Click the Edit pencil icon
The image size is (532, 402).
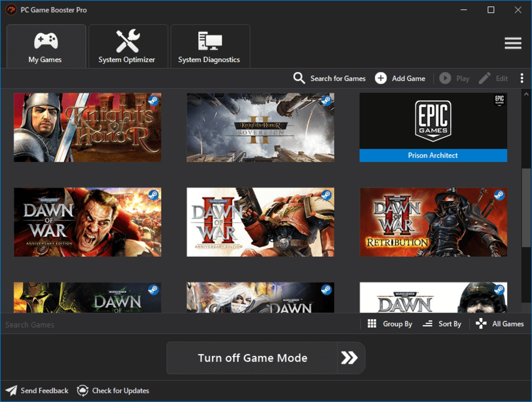484,78
